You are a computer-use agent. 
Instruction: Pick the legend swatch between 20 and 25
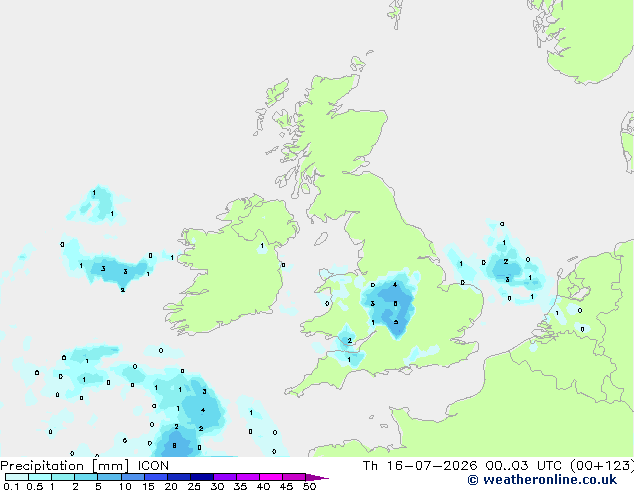point(179,477)
